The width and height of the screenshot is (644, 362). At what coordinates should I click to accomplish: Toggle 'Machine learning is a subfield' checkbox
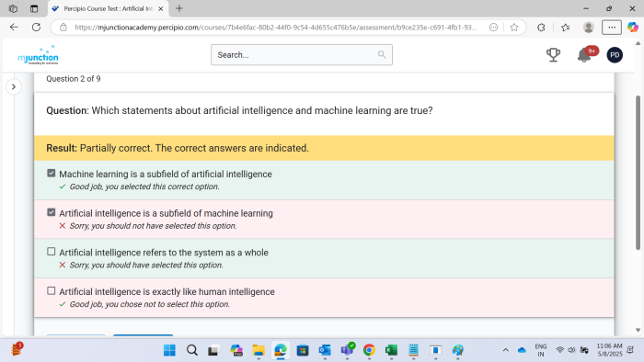coord(51,174)
